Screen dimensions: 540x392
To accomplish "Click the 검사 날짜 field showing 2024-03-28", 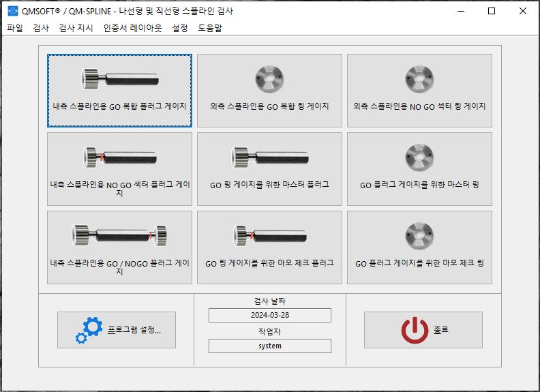I will click(270, 315).
